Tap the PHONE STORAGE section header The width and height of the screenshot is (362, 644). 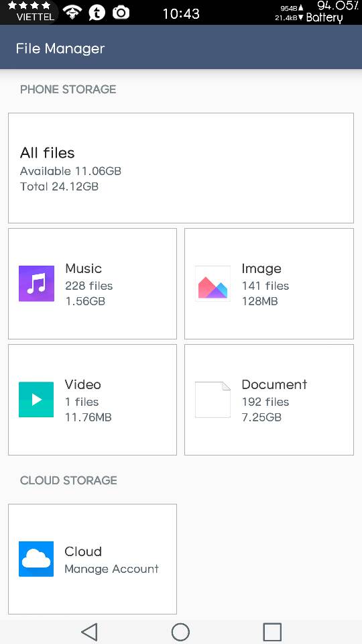point(68,89)
